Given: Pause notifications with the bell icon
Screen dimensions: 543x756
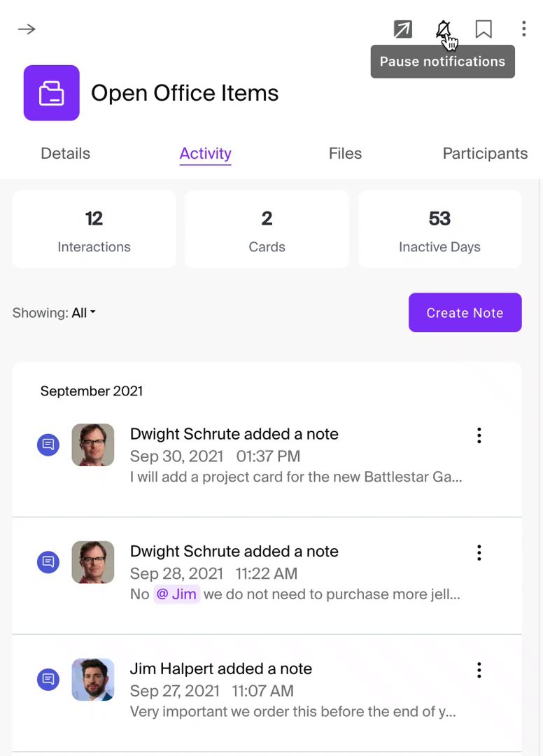Looking at the screenshot, I should tap(443, 29).
